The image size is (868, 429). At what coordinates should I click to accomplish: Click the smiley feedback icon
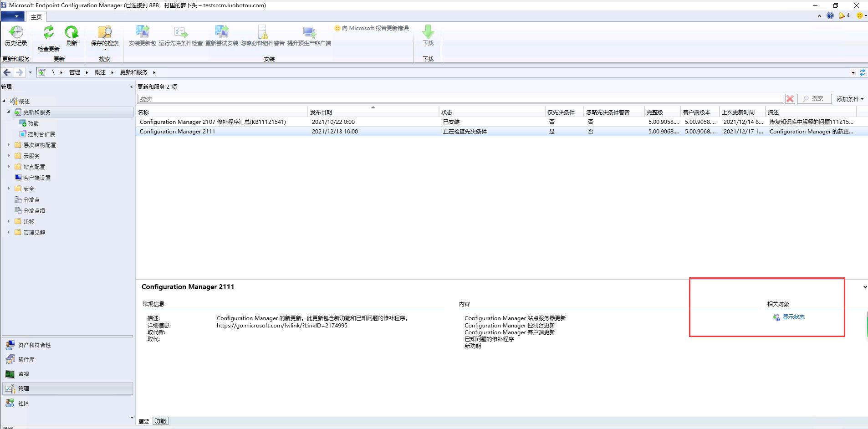tap(860, 15)
